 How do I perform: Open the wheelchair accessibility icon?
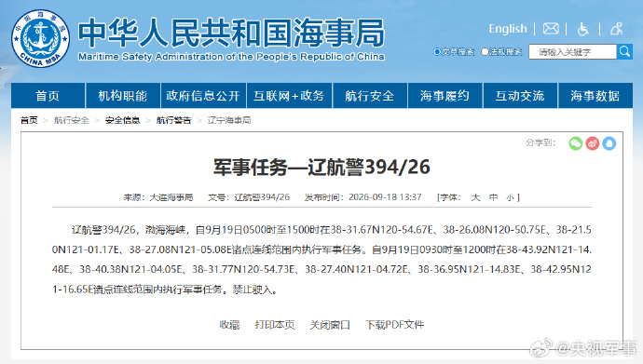coord(582,29)
